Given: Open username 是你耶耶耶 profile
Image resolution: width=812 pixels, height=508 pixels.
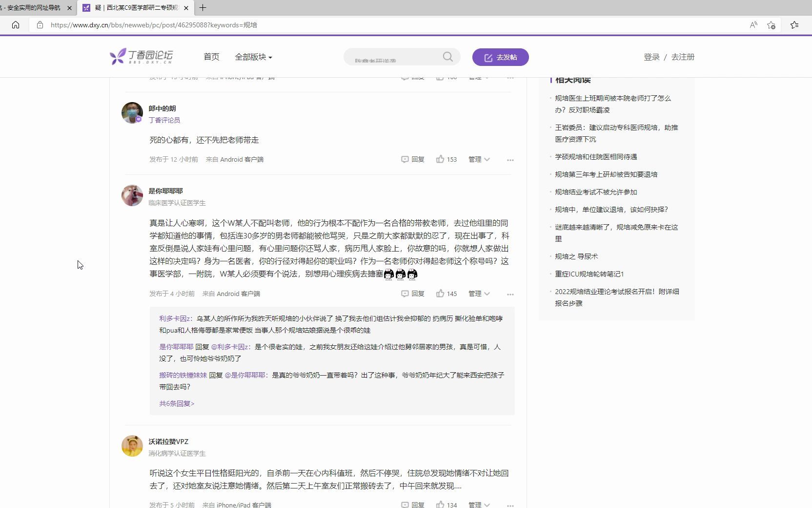Looking at the screenshot, I should coord(165,191).
